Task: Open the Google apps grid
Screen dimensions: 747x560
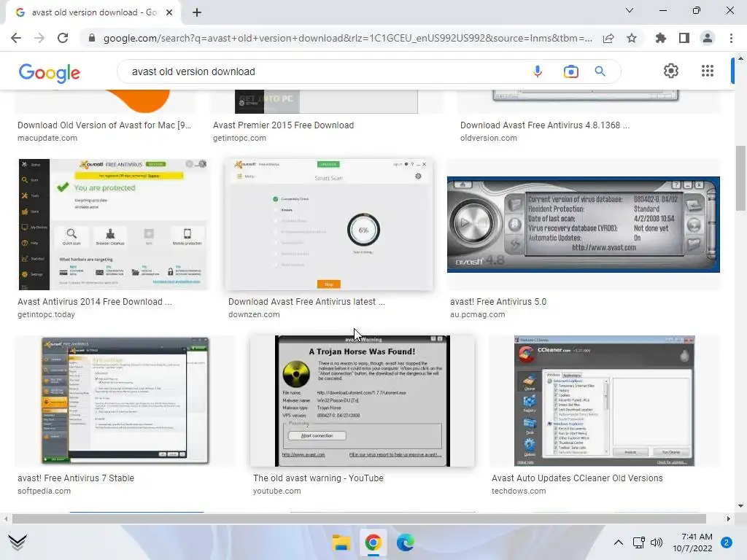Action: click(708, 71)
